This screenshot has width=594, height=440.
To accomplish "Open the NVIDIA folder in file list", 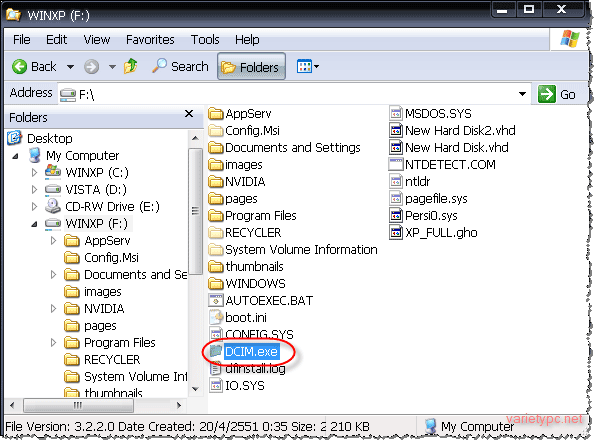I will coord(237,182).
